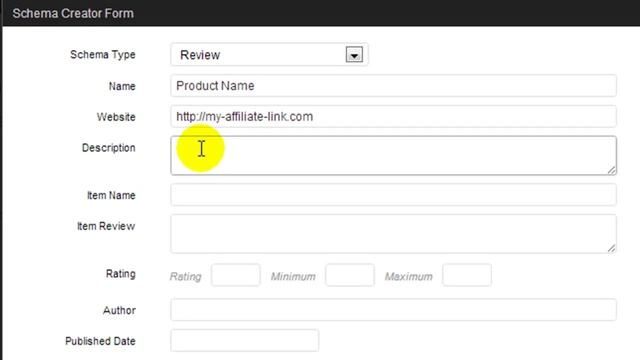The image size is (640, 360).
Task: Click the Item Review label
Action: tap(106, 226)
